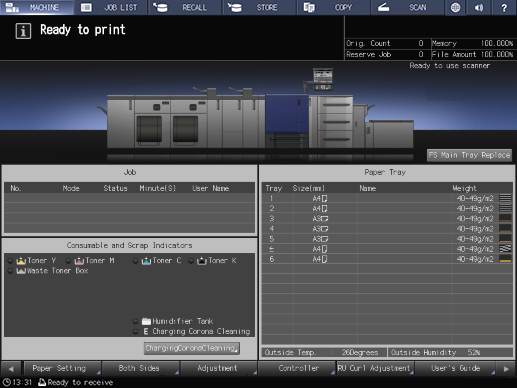Click the Toner C icon
The width and height of the screenshot is (517, 388).
pyautogui.click(x=146, y=261)
